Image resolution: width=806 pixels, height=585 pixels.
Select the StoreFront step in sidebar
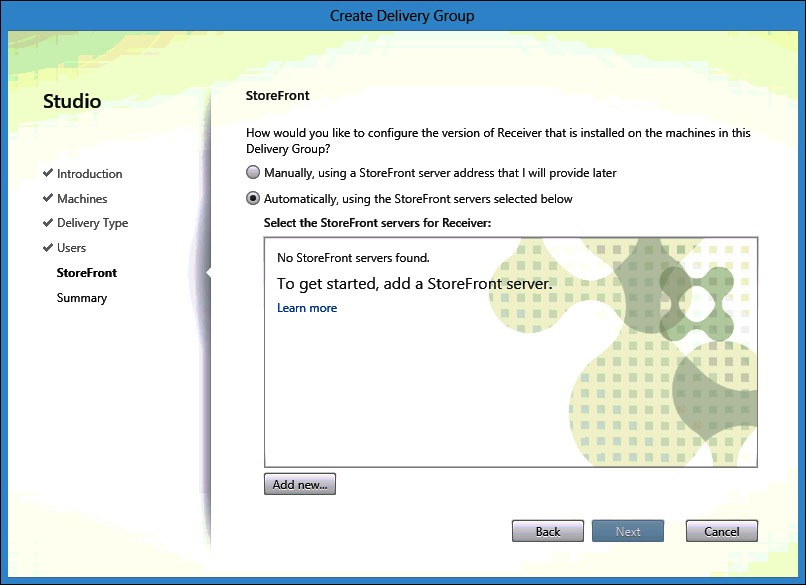[x=87, y=272]
